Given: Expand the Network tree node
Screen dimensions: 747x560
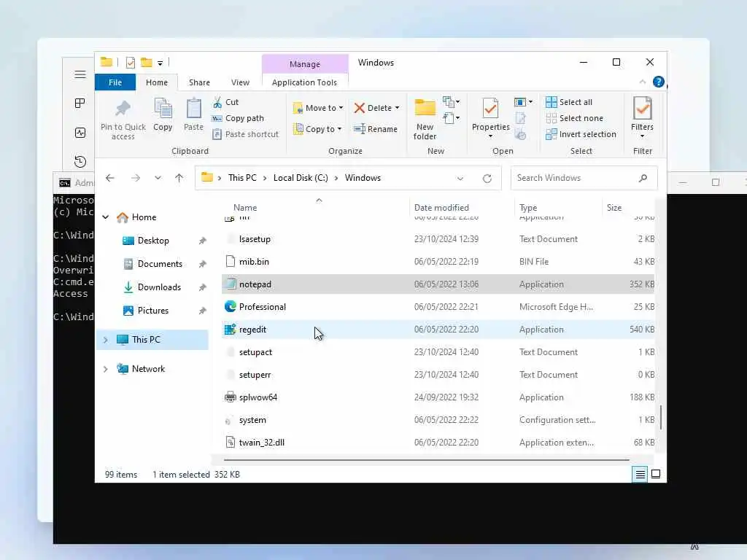Looking at the screenshot, I should point(106,369).
